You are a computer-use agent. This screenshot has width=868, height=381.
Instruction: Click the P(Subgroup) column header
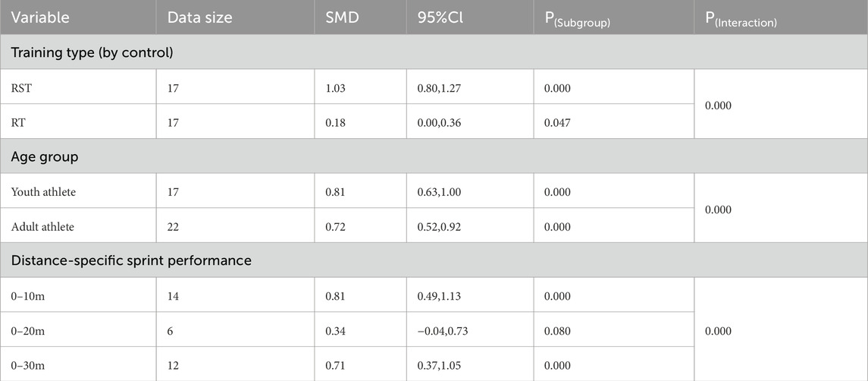coord(577,19)
